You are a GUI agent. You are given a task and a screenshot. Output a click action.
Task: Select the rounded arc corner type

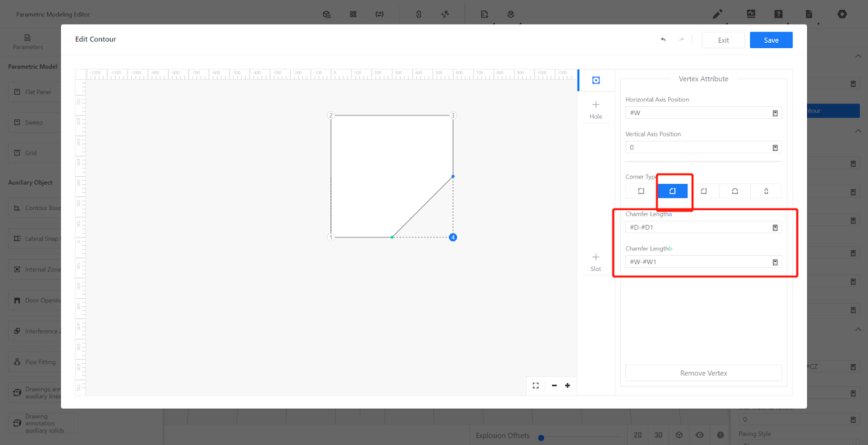point(735,191)
